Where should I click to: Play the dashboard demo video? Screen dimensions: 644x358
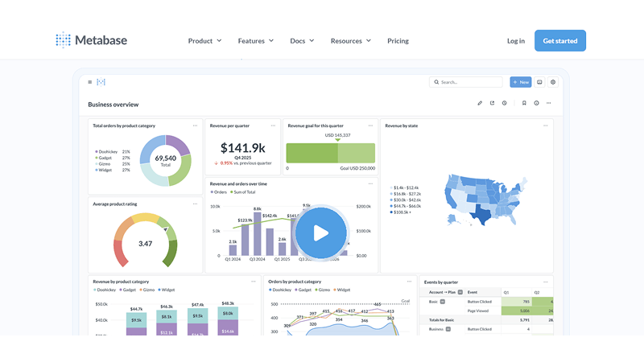(x=321, y=233)
